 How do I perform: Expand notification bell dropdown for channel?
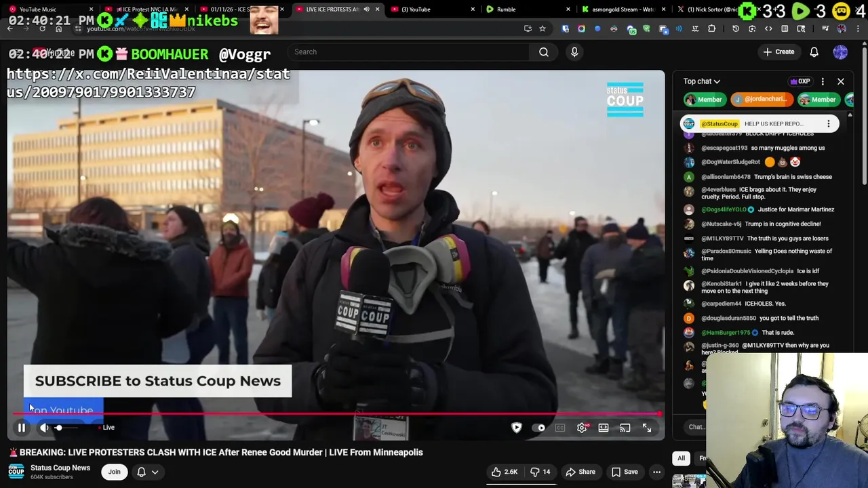148,472
